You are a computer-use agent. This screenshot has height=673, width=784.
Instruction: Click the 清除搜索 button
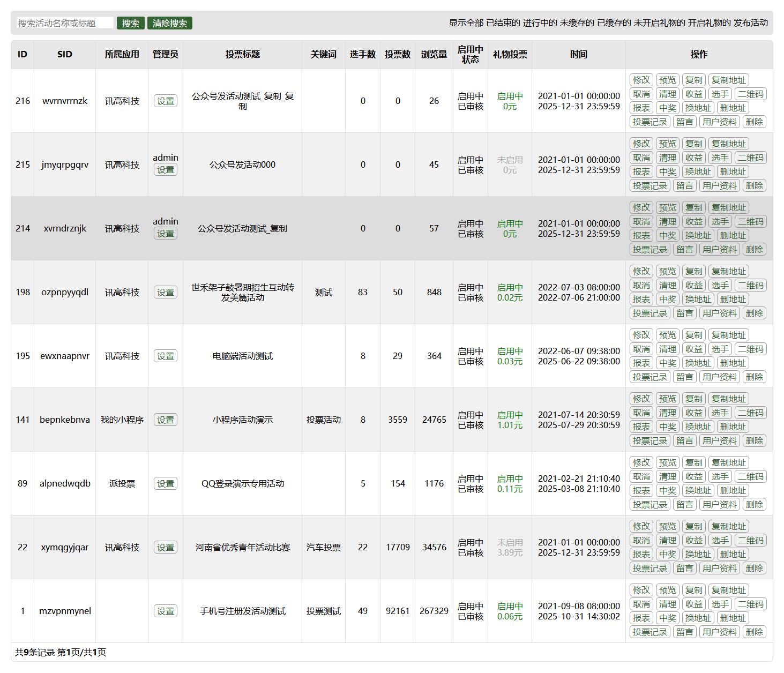coord(170,23)
